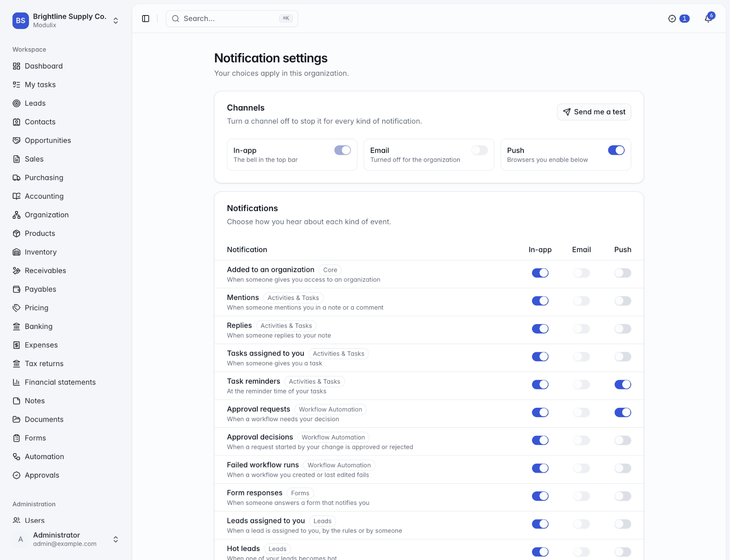
Task: Click the Organization hierarchy icon
Action: click(16, 215)
